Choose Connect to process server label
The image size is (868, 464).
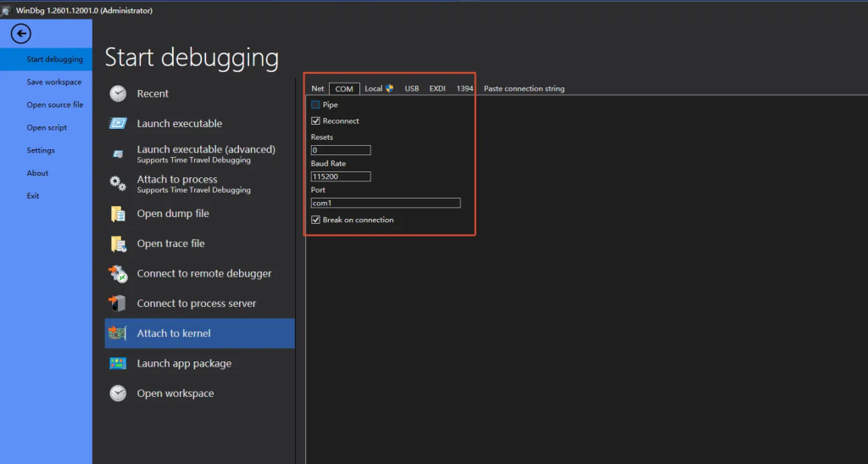pyautogui.click(x=197, y=304)
